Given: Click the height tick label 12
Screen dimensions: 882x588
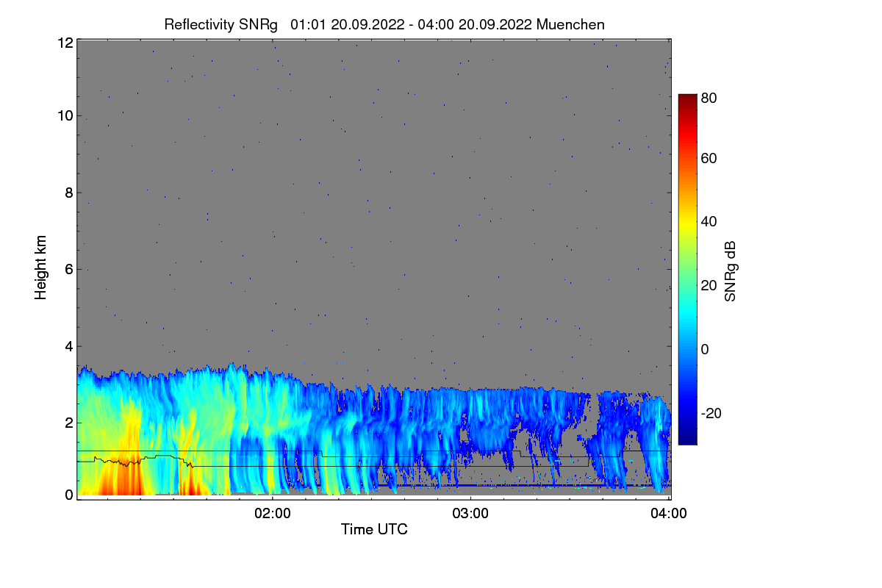Looking at the screenshot, I should [65, 43].
